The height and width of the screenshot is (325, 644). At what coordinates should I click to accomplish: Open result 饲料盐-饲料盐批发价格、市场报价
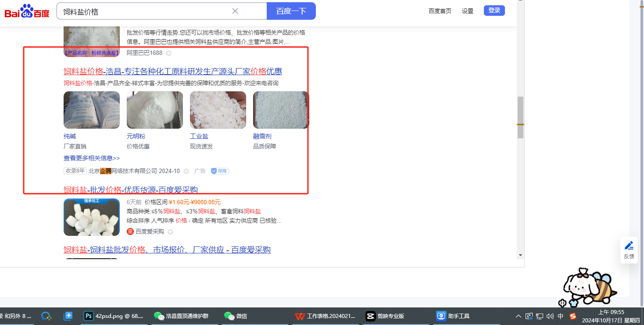coord(167,249)
